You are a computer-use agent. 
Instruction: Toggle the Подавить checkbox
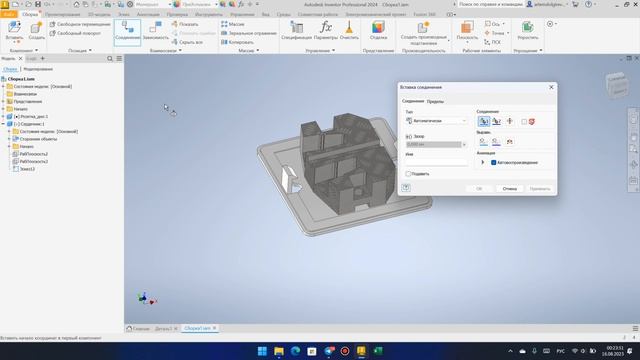(408, 174)
